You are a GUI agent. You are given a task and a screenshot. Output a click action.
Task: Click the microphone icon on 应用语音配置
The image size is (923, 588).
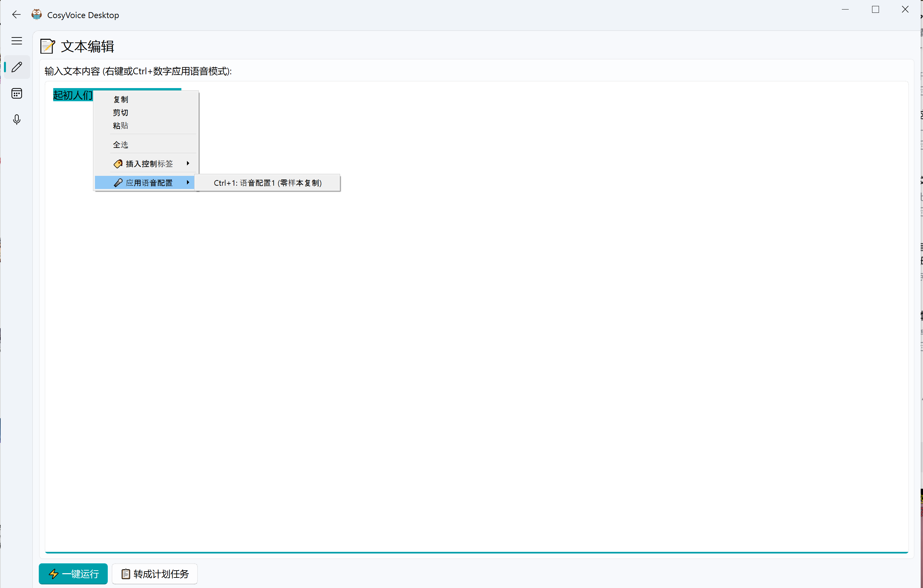click(x=118, y=183)
